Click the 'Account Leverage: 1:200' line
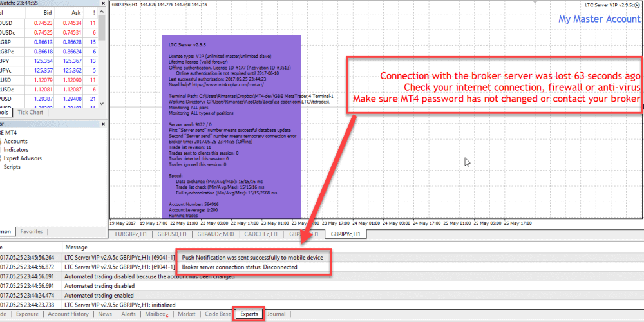The width and height of the screenshot is (644, 322). click(x=192, y=209)
